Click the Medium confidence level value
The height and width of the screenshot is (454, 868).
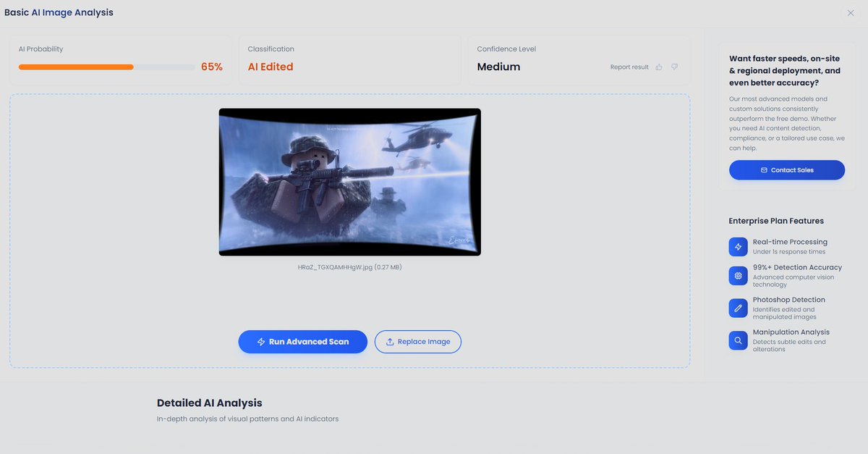(x=498, y=67)
